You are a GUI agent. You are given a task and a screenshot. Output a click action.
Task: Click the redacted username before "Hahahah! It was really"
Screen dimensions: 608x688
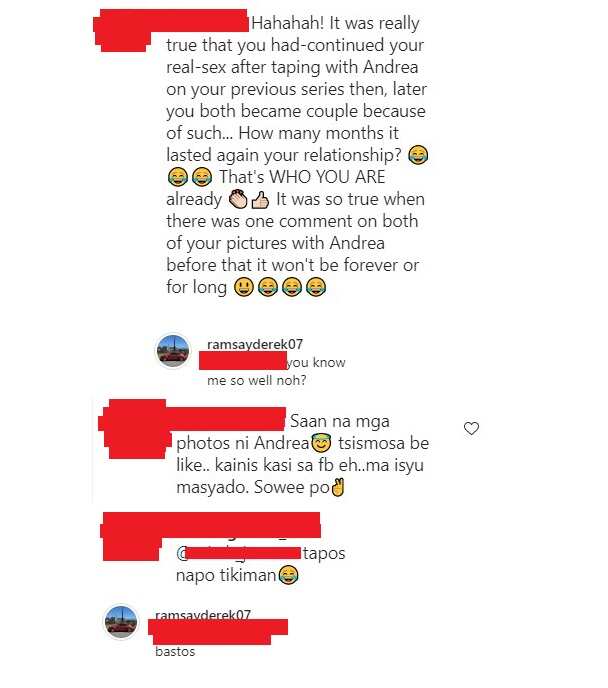pos(172,21)
